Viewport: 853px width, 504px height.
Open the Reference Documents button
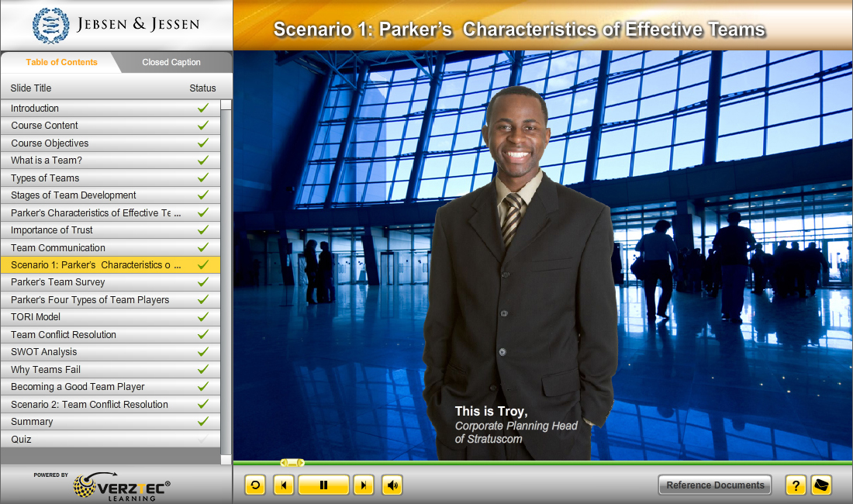[714, 485]
